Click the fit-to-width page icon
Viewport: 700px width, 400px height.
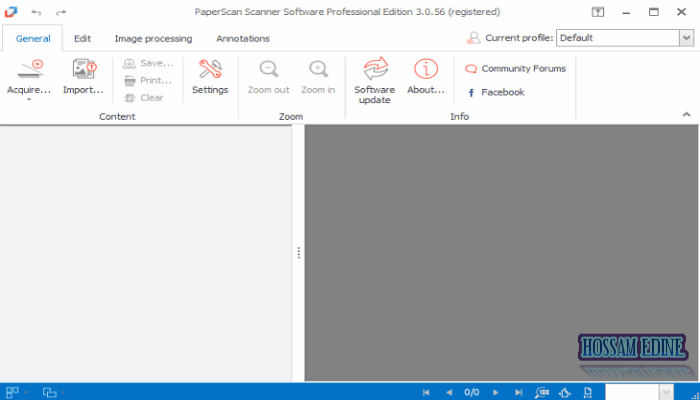tap(588, 393)
